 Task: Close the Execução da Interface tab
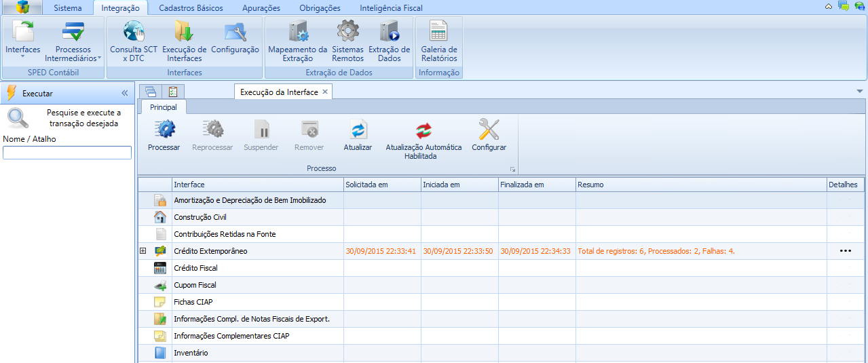325,92
